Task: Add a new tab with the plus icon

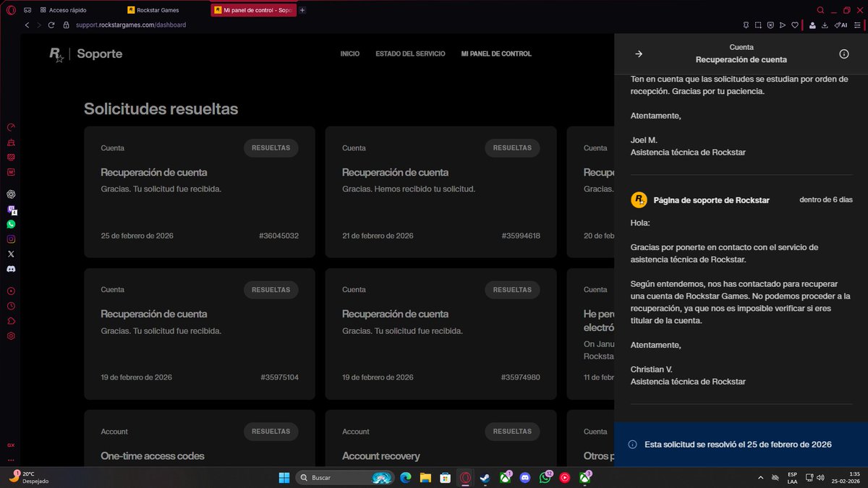Action: pos(302,10)
